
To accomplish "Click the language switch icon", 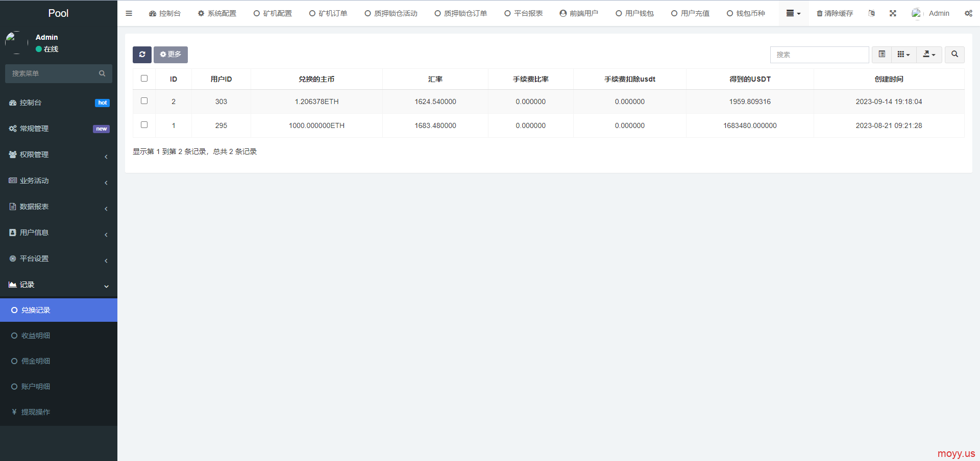I will tap(871, 13).
